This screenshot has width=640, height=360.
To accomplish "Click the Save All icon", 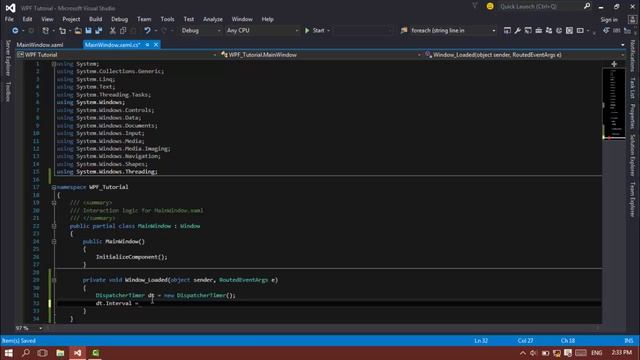I will 99,31.
